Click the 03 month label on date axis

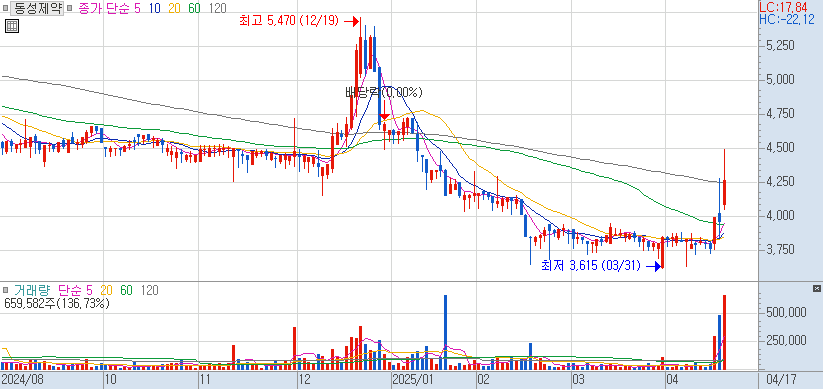pos(578,379)
